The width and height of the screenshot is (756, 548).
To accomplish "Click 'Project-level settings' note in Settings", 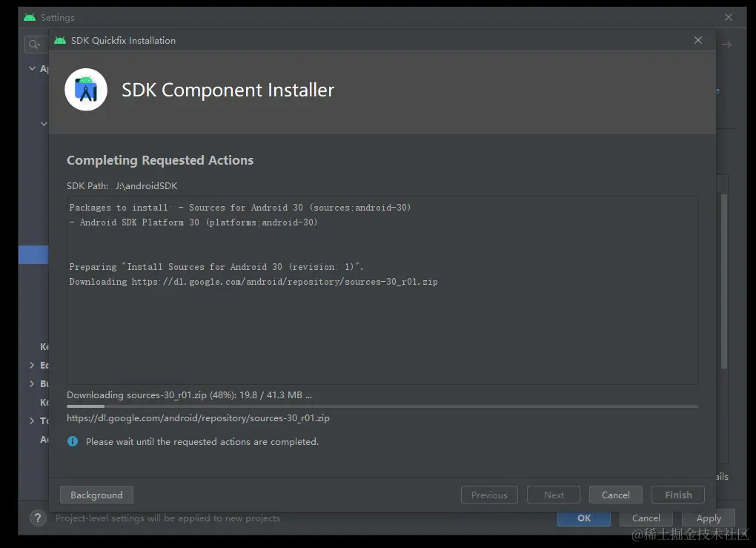I will (x=168, y=518).
